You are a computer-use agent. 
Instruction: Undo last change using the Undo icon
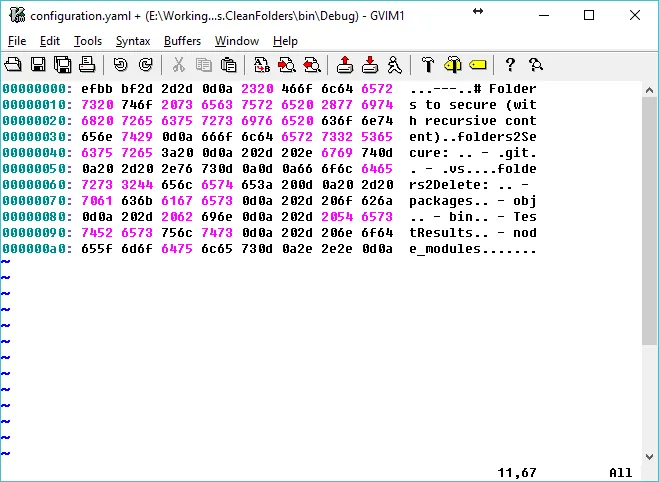pyautogui.click(x=121, y=65)
